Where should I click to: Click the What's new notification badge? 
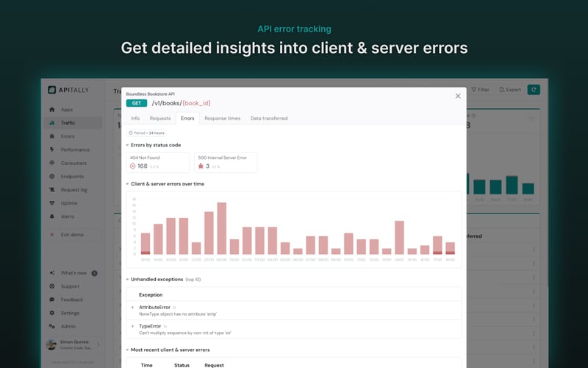pos(95,273)
